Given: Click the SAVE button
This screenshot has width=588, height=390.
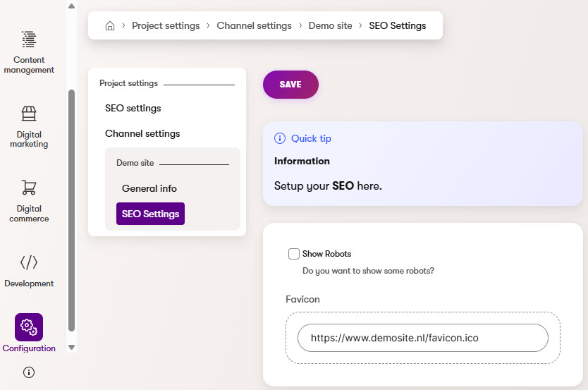Looking at the screenshot, I should point(290,85).
